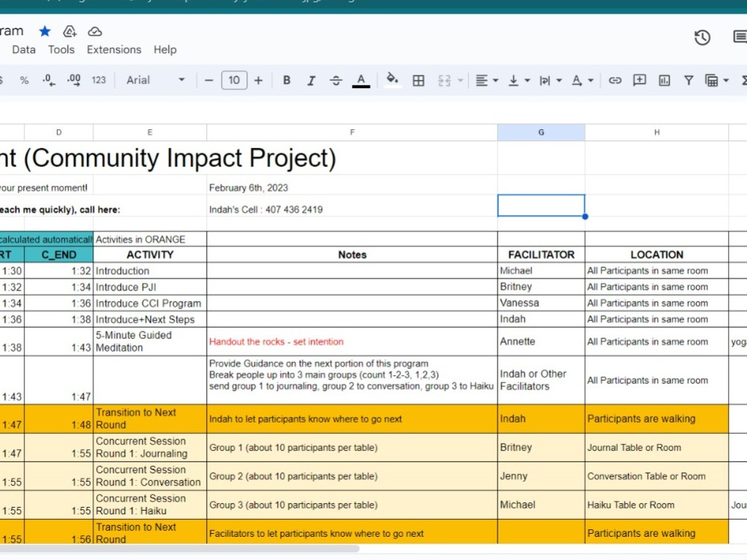Select 'Haiku Table or Room' location cell
This screenshot has height=560, width=747.
click(x=657, y=505)
